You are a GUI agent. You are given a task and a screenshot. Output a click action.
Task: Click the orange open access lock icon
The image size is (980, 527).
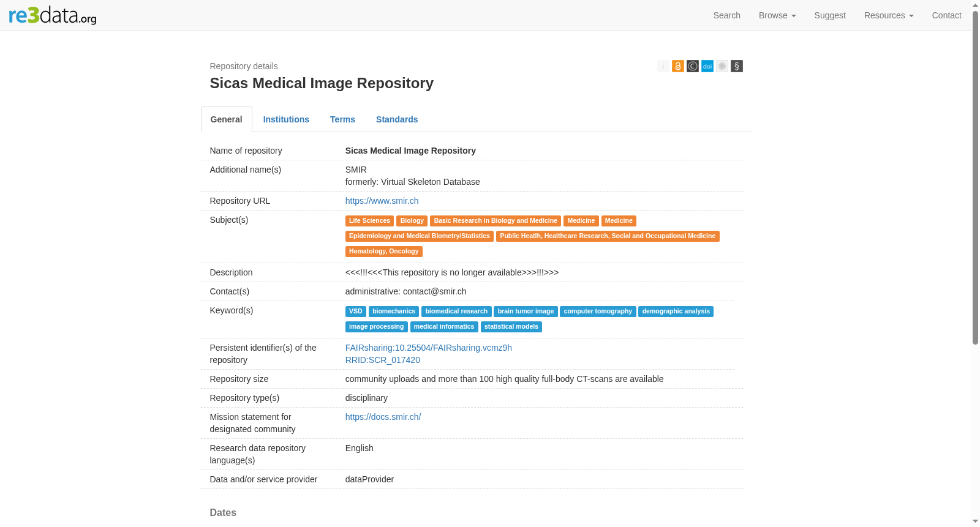click(678, 66)
